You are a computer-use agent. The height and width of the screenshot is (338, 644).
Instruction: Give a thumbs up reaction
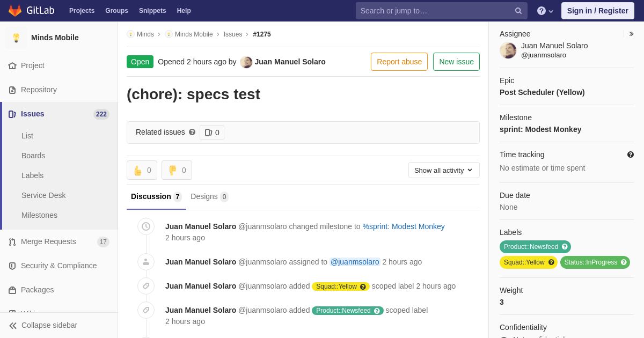142,170
